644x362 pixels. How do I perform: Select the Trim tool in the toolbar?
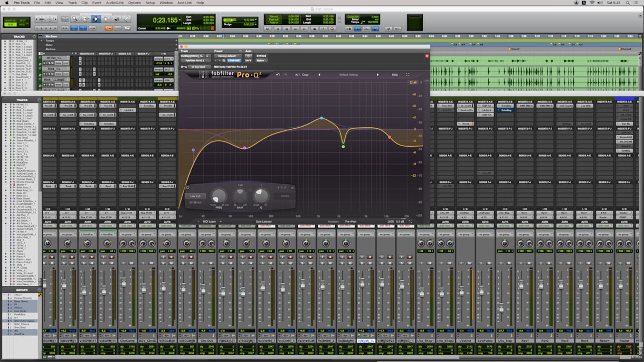85,19
